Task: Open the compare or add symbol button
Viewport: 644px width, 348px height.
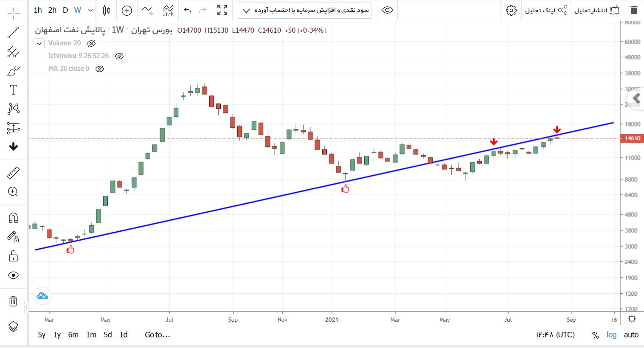Action: click(x=127, y=10)
